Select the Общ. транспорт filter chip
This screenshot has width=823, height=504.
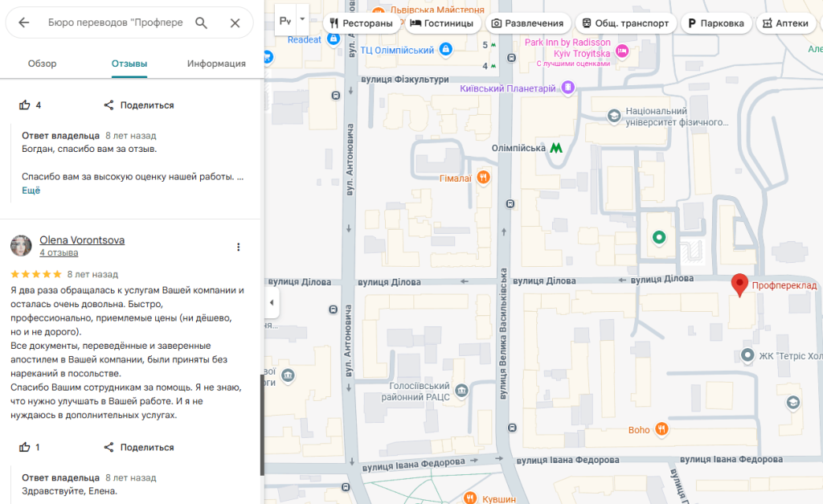[625, 23]
